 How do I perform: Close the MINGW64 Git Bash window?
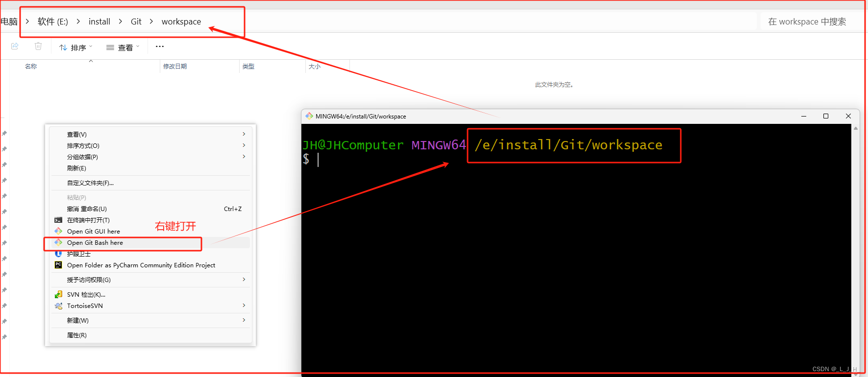[x=848, y=116]
